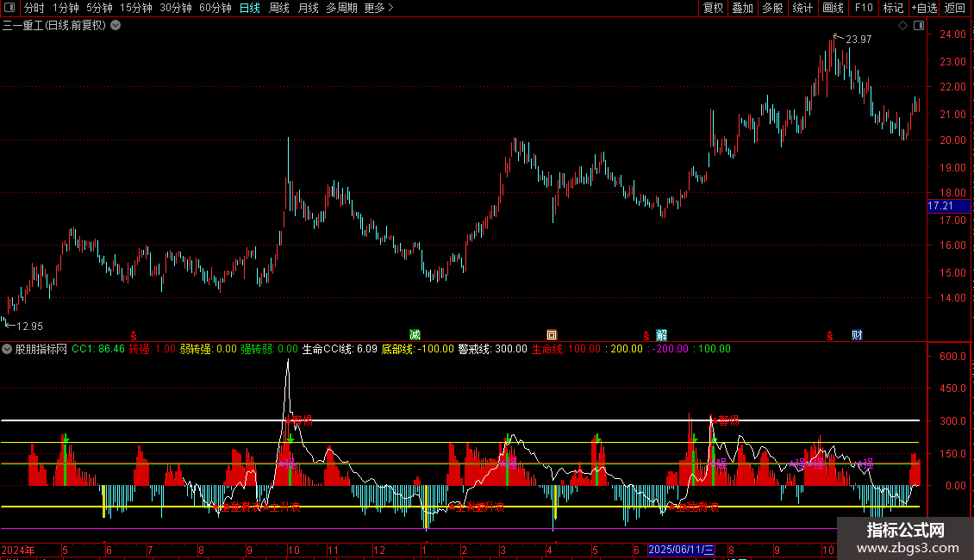Select the 15分钟 period tab

136,8
